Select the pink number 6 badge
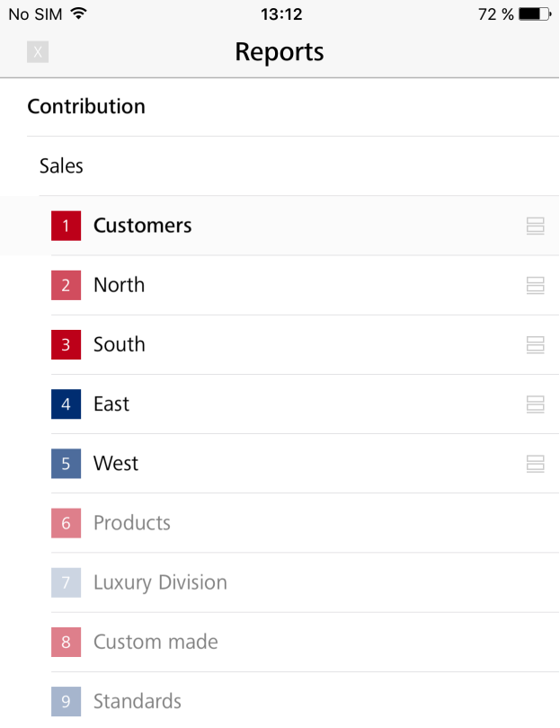The image size is (560, 728). tap(66, 523)
